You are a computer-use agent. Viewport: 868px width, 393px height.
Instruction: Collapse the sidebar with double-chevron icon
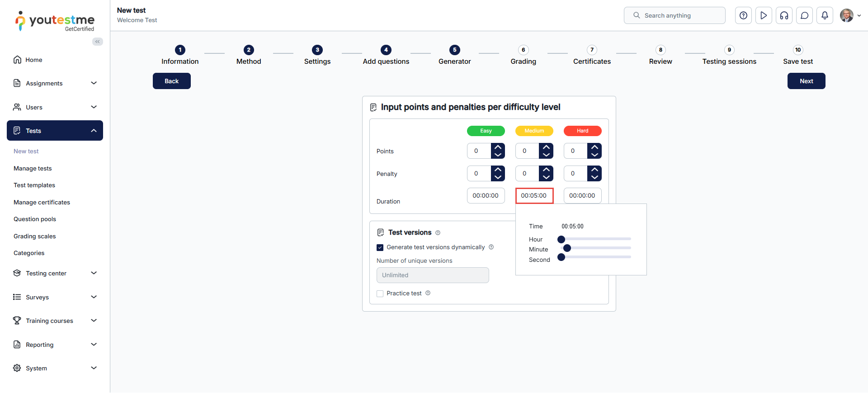point(98,42)
